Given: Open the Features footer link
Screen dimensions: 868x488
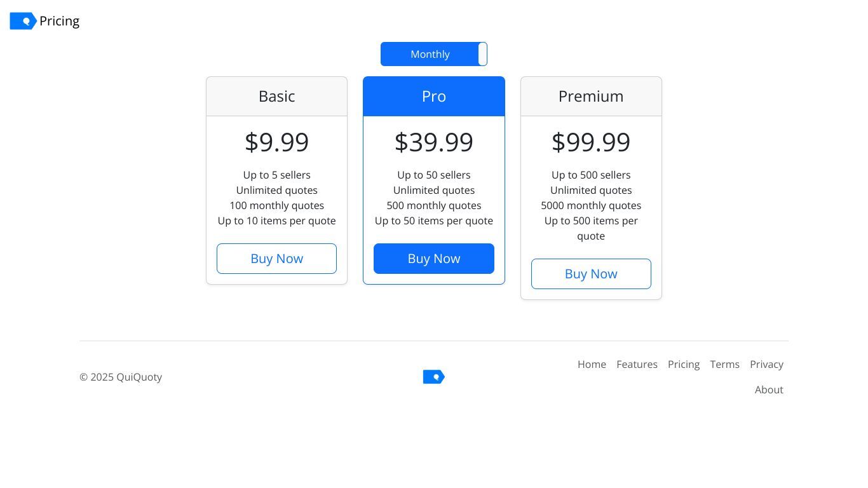Looking at the screenshot, I should 637,364.
